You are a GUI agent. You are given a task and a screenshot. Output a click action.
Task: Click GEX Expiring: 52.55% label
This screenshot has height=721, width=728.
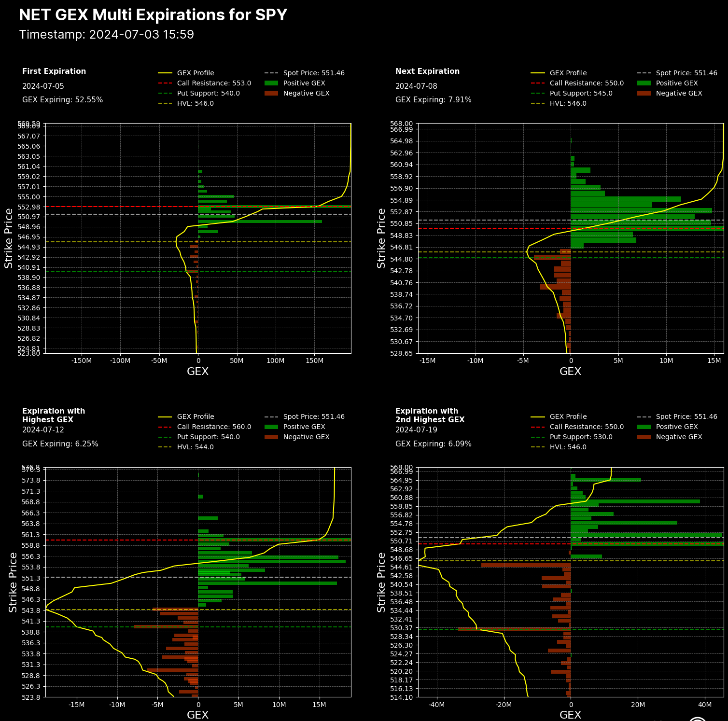pos(62,100)
